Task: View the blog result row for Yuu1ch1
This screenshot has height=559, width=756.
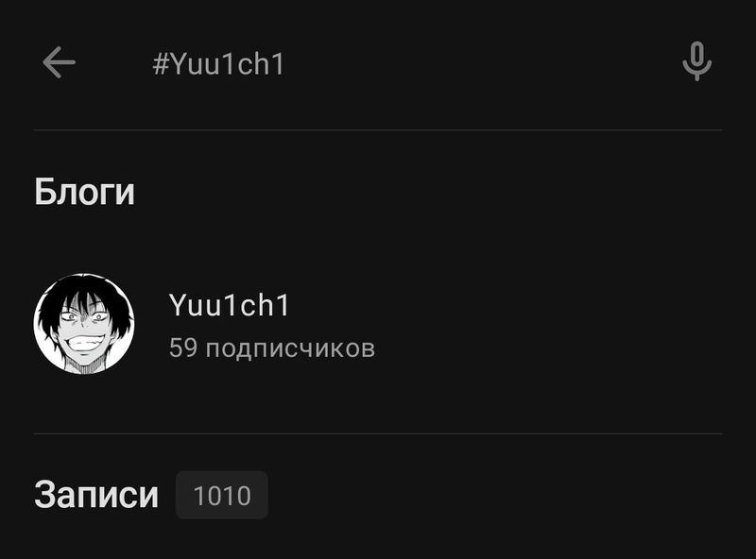Action: pos(377,324)
